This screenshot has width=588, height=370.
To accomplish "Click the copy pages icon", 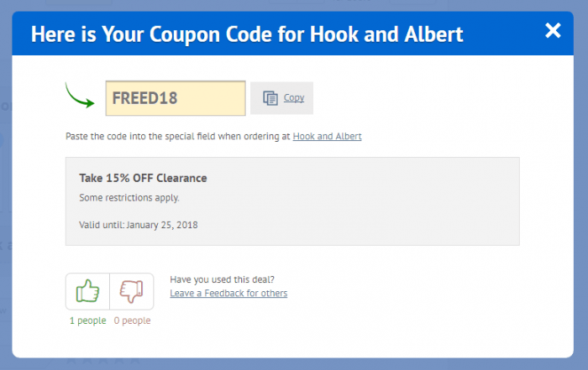I will pyautogui.click(x=270, y=98).
